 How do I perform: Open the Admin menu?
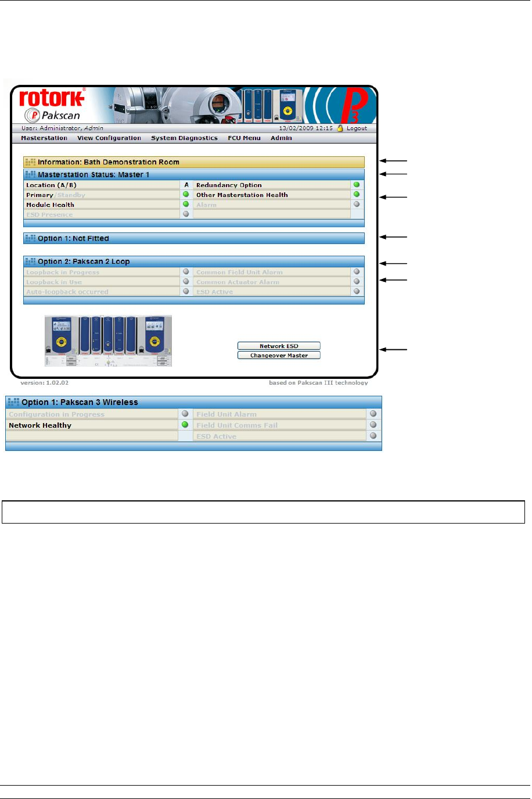click(281, 138)
